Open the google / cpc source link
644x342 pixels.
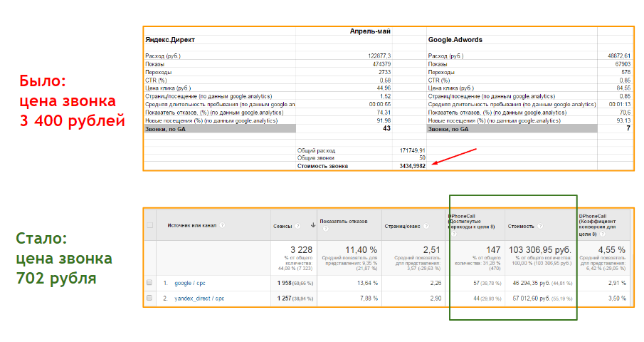click(x=190, y=284)
